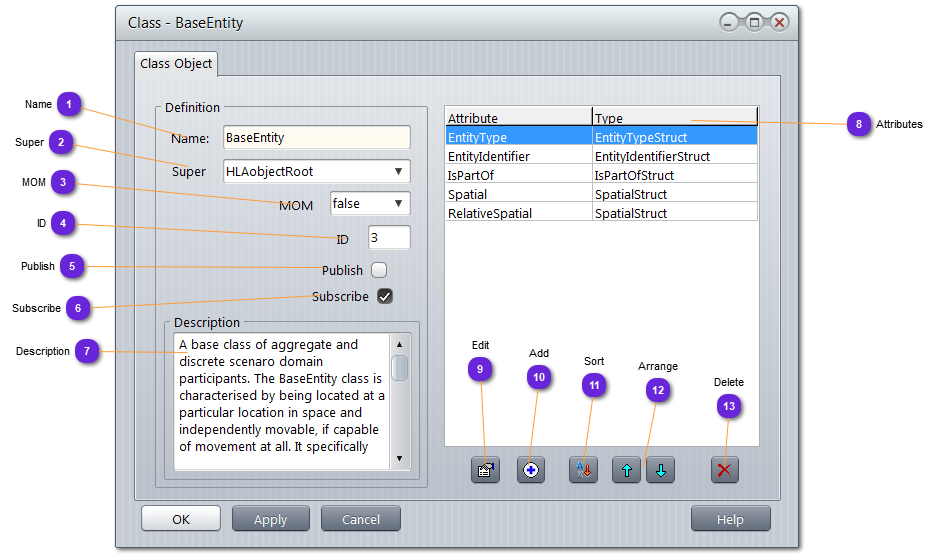The height and width of the screenshot is (557, 939).
Task: Open Help for this dialog
Action: point(730,519)
